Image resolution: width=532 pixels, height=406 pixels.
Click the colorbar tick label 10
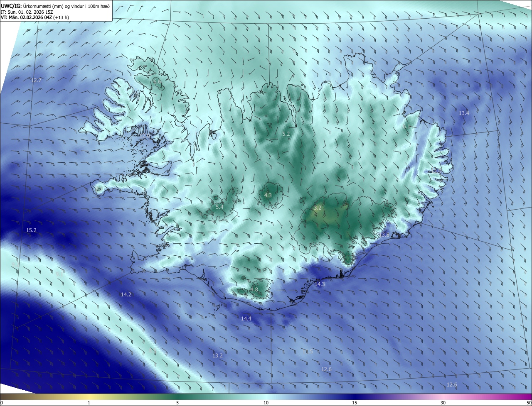[x=266, y=403]
